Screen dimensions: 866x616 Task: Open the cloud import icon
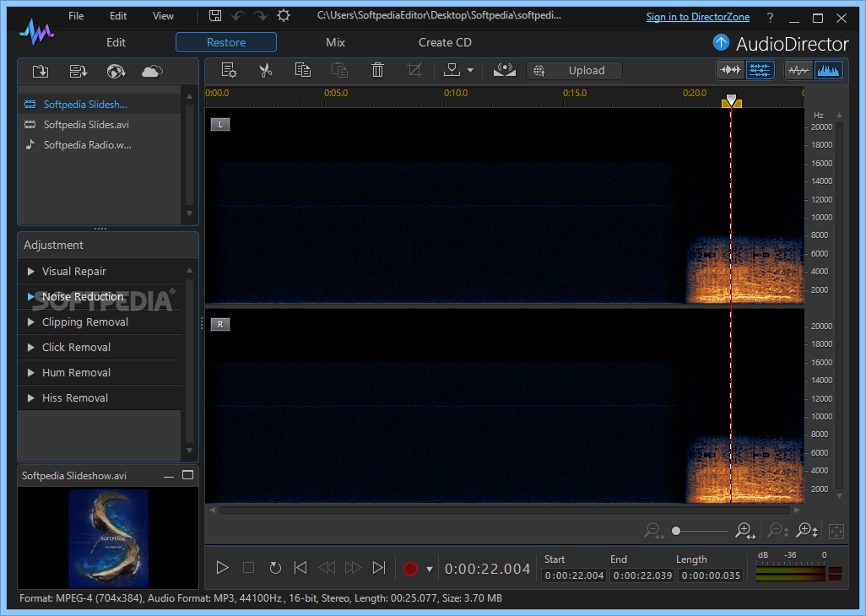(152, 71)
